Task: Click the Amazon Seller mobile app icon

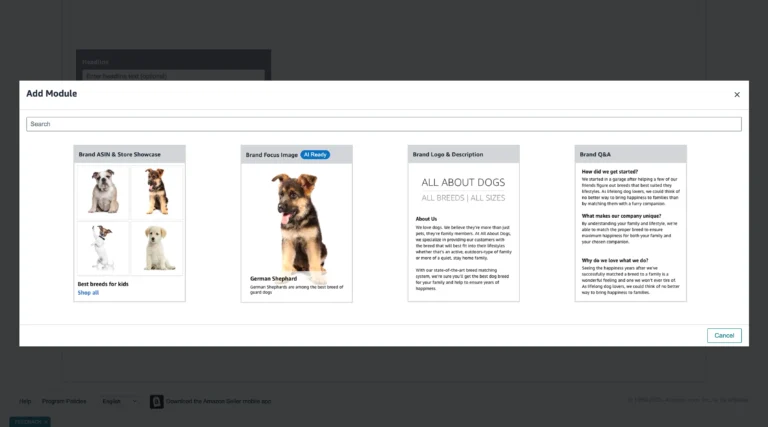Action: (157, 401)
